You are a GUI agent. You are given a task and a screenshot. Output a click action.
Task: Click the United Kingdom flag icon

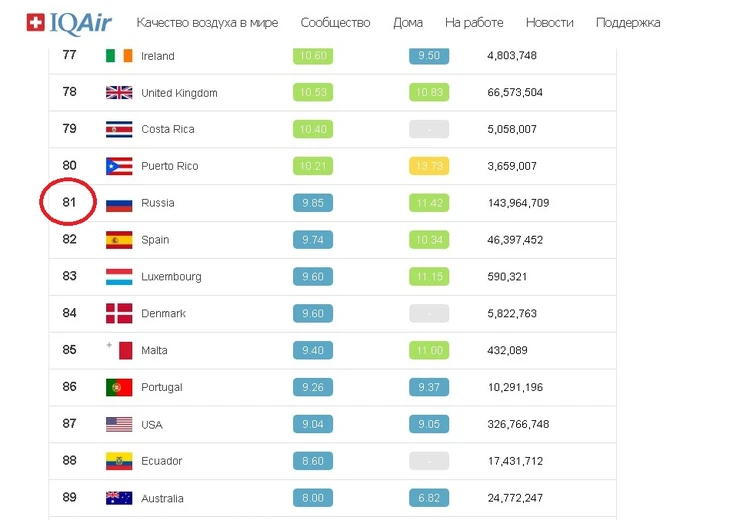click(119, 93)
